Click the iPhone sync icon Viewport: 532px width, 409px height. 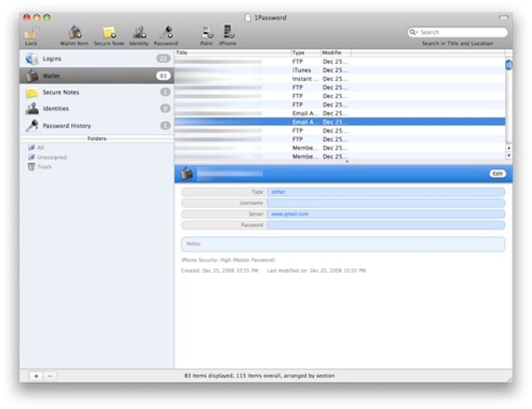point(229,32)
